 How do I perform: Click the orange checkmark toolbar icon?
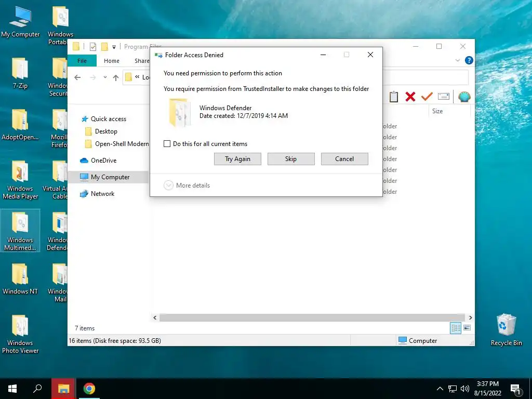427,97
